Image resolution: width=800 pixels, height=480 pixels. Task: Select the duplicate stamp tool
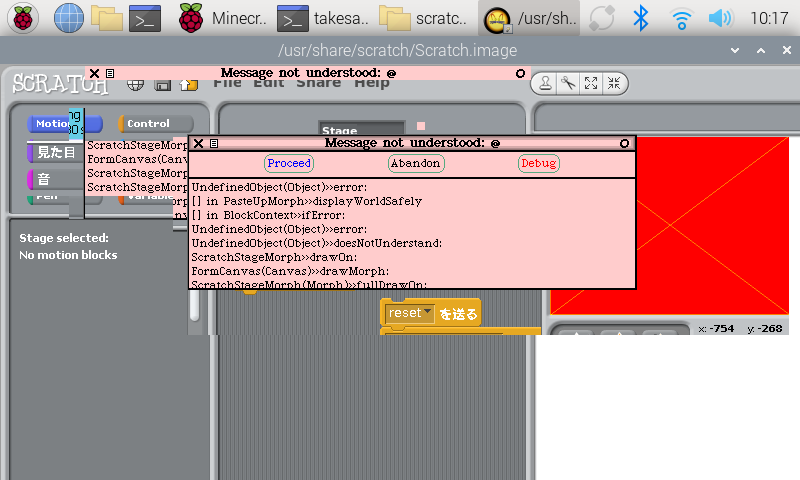tap(545, 83)
